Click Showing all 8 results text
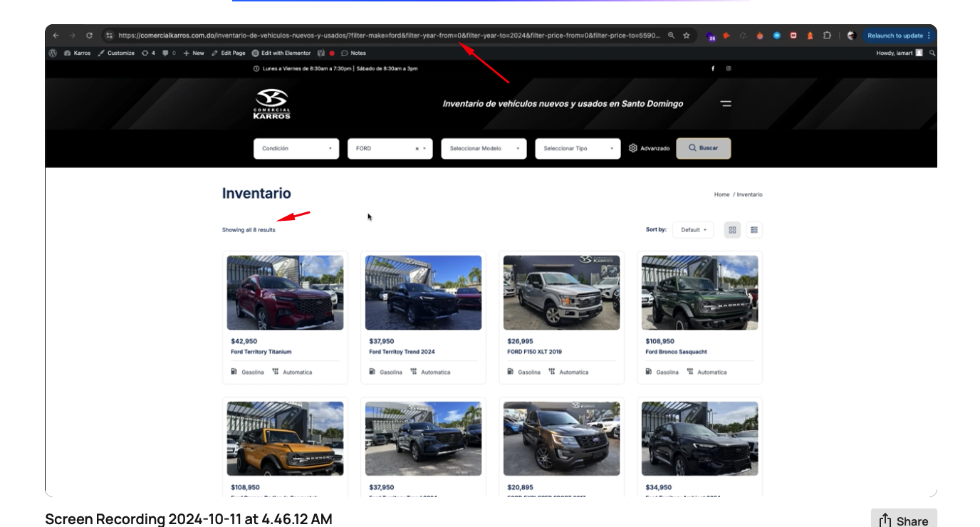Image resolution: width=980 pixels, height=527 pixels. point(249,230)
